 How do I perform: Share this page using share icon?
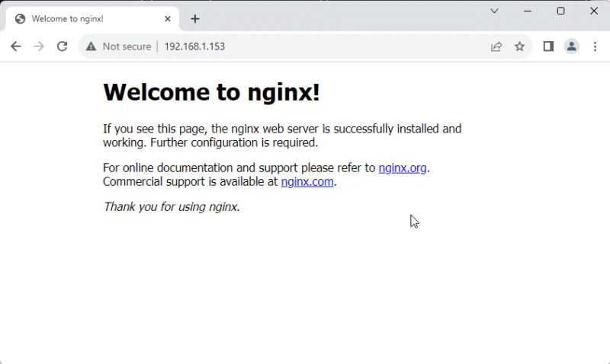coord(496,46)
